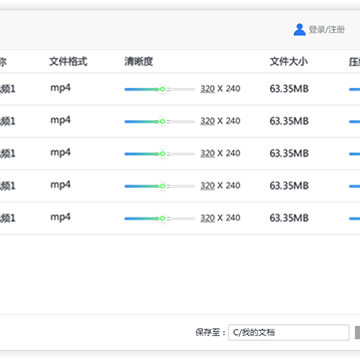Select the 320 X 240 value in second row

[x=220, y=121]
